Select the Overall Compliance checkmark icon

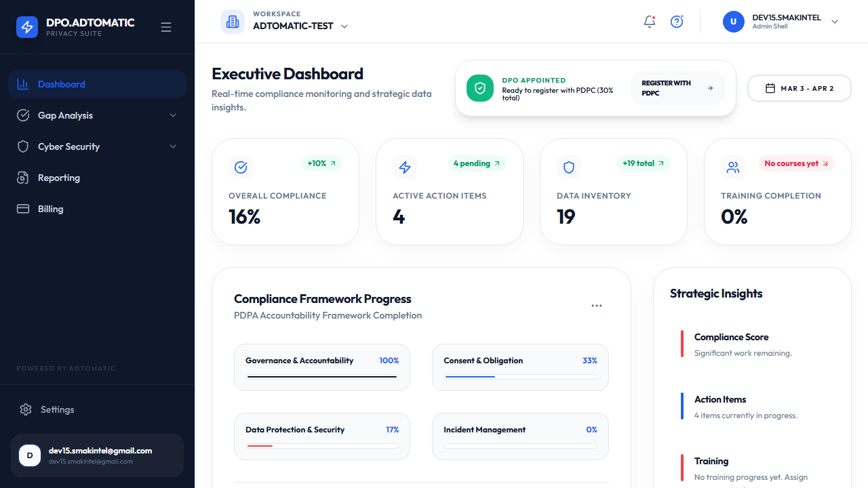(x=241, y=167)
